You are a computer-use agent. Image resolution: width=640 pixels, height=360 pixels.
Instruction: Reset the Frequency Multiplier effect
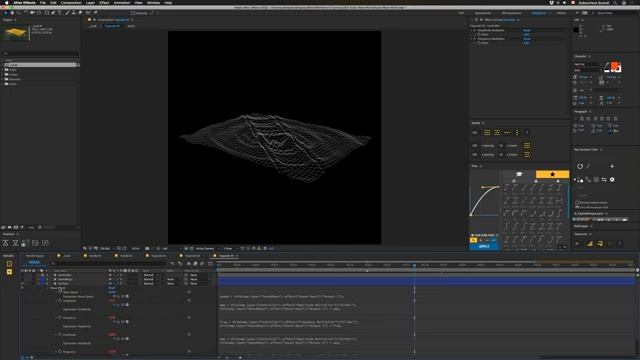[527, 39]
